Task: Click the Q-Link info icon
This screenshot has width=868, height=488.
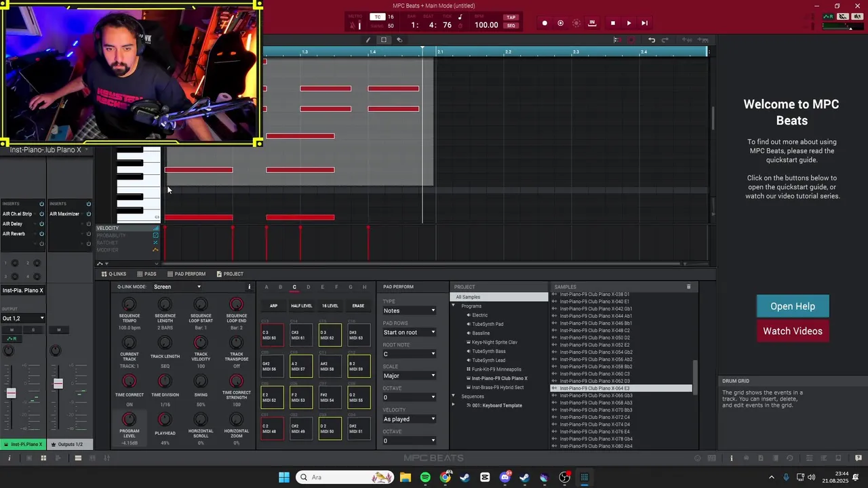Action: (x=249, y=287)
